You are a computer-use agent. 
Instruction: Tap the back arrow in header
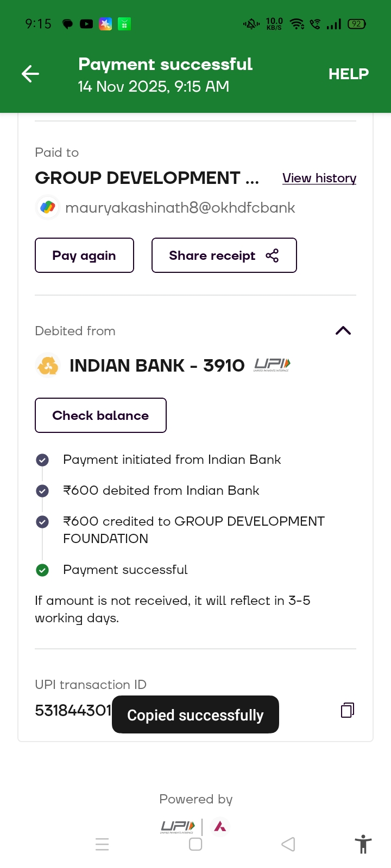pyautogui.click(x=30, y=74)
